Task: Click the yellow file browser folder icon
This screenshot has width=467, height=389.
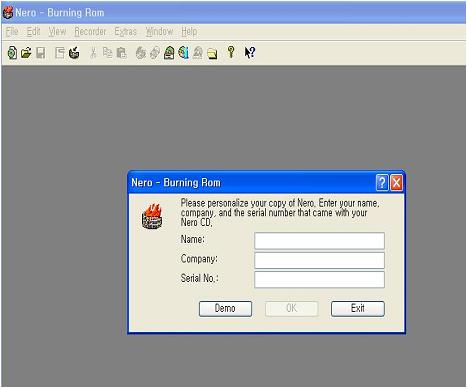Action: 212,53
